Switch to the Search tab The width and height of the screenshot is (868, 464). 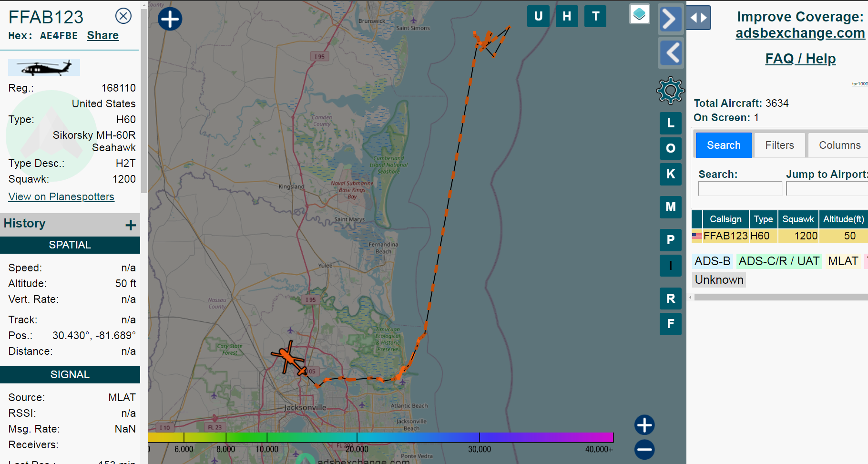point(724,145)
